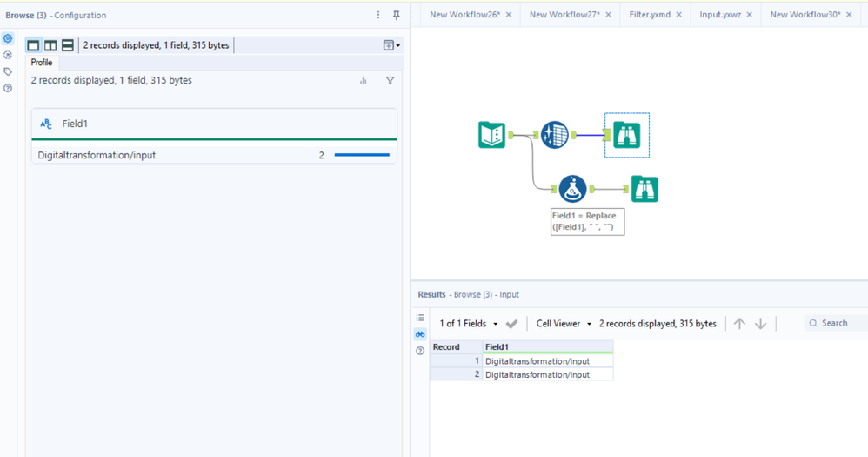Close the Filter.yxmd tab
Image resolution: width=868 pixels, height=457 pixels.
[678, 15]
